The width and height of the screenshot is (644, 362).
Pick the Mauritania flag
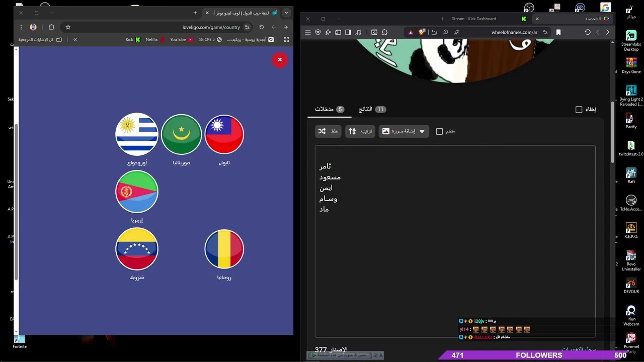[x=181, y=134]
